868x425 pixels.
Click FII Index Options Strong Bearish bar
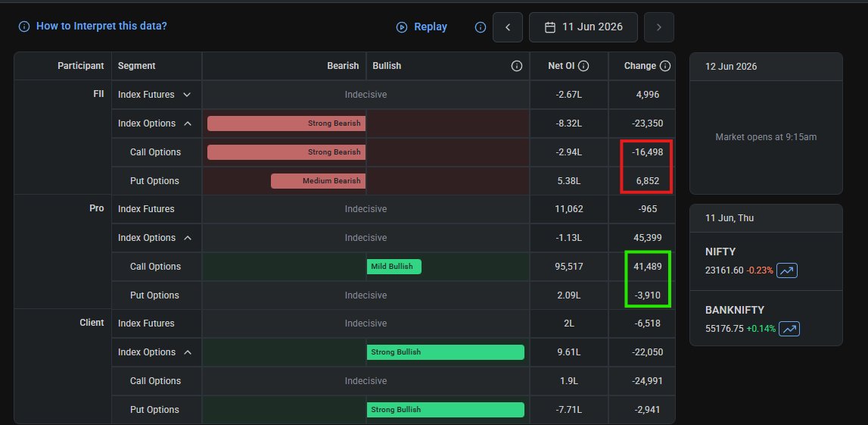pyautogui.click(x=286, y=123)
